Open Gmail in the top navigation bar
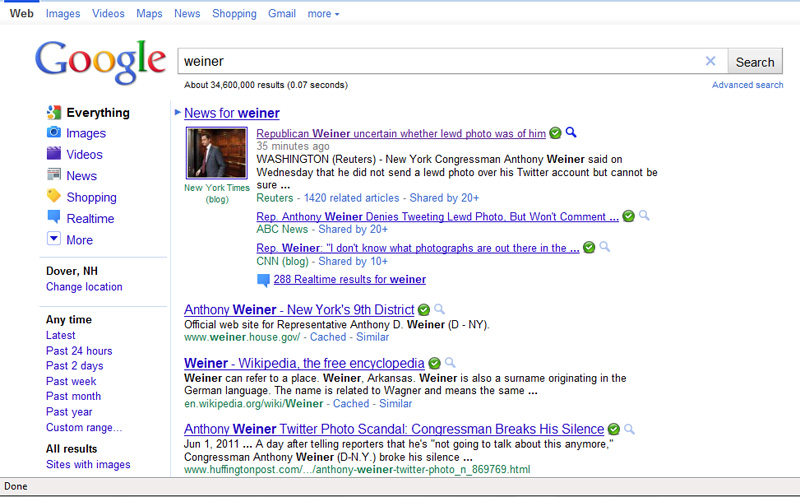800x497 pixels. (x=282, y=13)
